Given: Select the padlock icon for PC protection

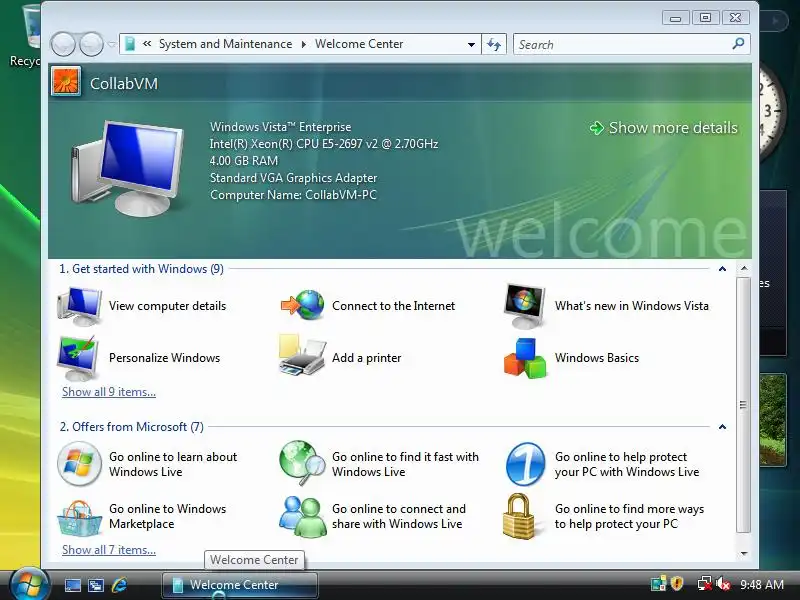Looking at the screenshot, I should point(519,516).
